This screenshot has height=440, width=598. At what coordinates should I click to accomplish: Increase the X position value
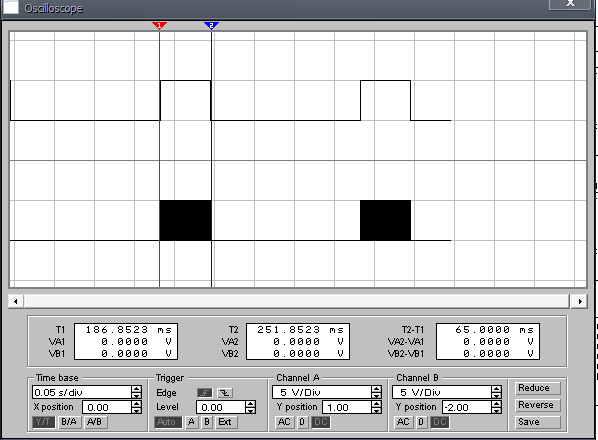[136, 404]
